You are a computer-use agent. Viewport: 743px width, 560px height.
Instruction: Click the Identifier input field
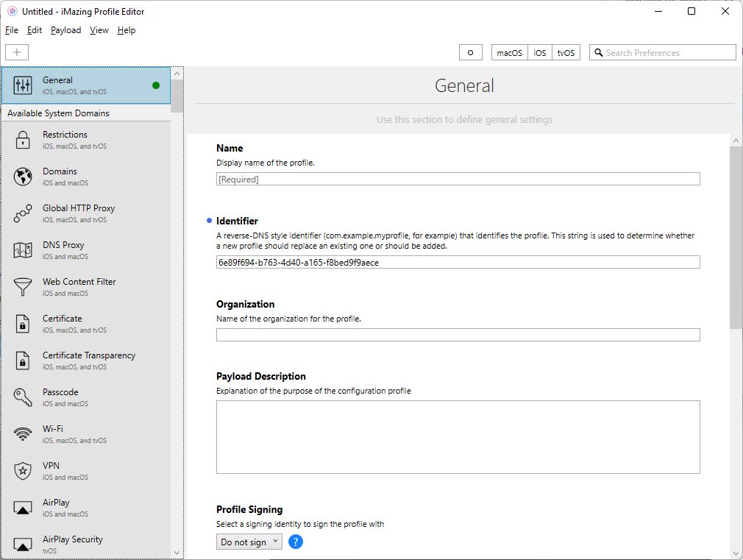tap(458, 262)
